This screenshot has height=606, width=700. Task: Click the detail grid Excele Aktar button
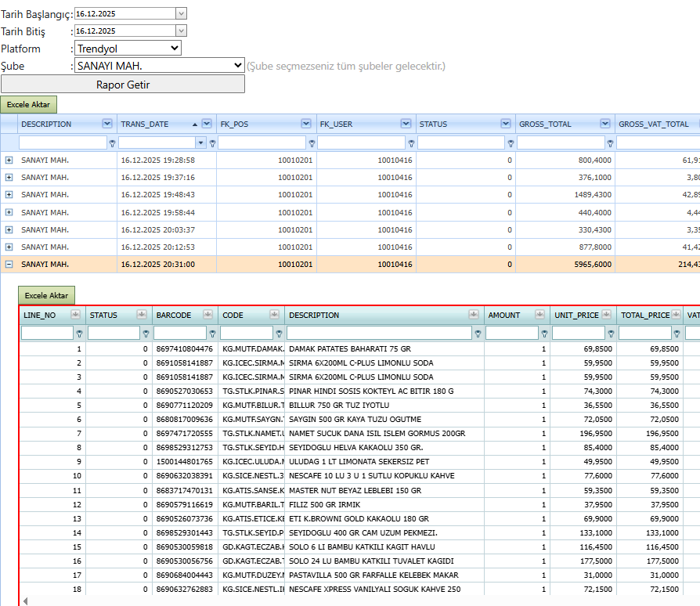tap(46, 295)
